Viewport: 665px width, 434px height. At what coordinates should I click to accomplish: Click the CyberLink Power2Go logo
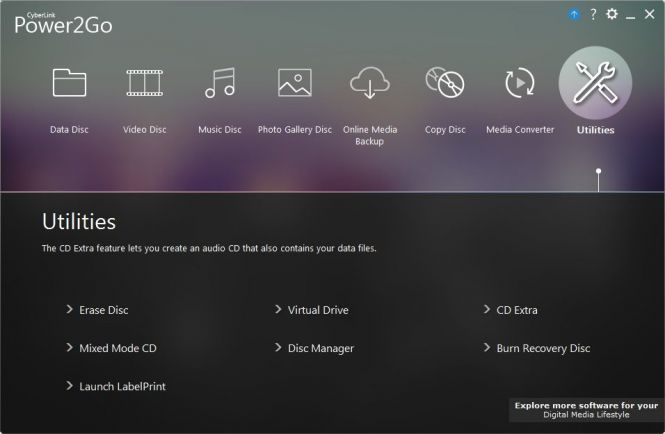(x=63, y=23)
